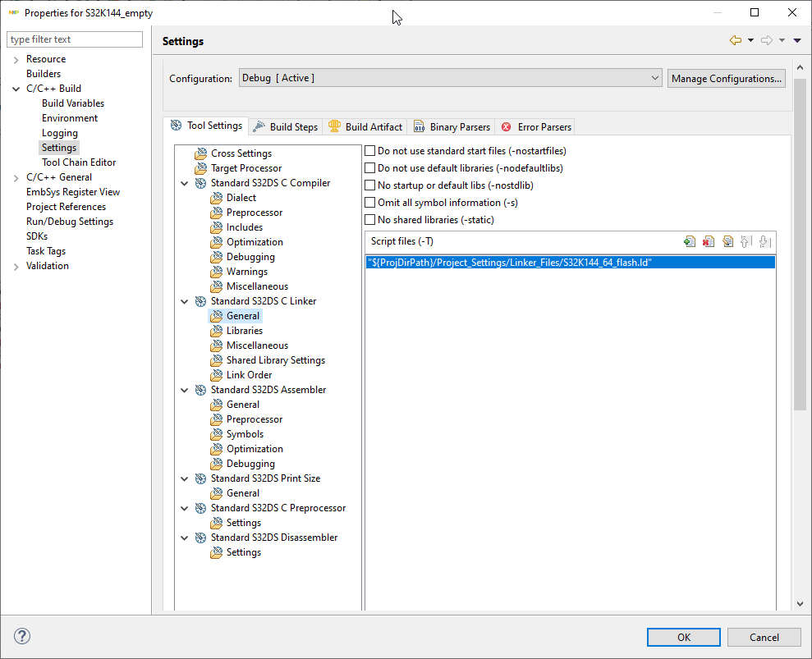Open the Configuration dropdown

coord(450,78)
